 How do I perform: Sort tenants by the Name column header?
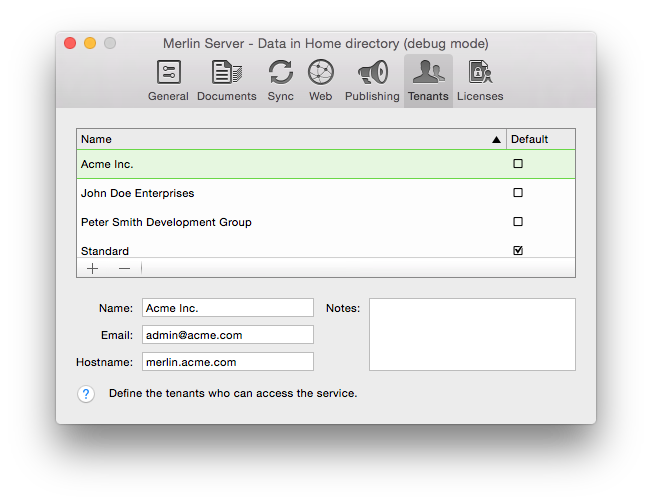(280, 139)
